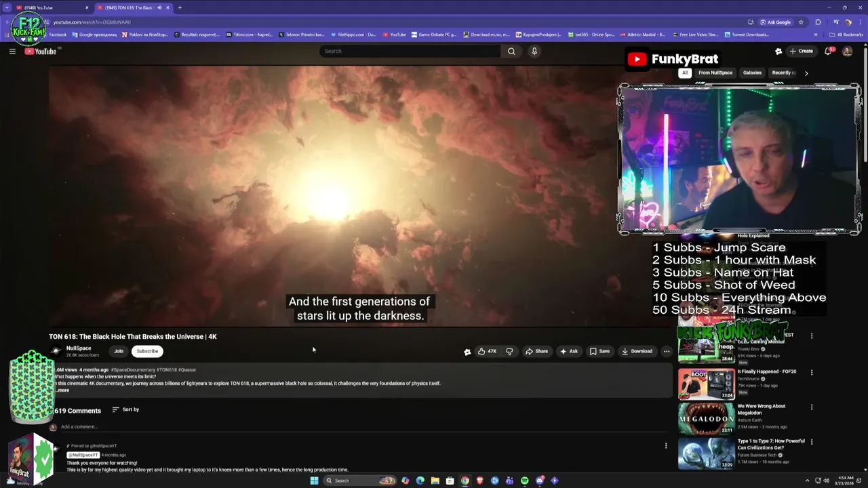Open Type 1 to Type 7 civilizations thumbnail
The height and width of the screenshot is (488, 868).
[x=706, y=454]
